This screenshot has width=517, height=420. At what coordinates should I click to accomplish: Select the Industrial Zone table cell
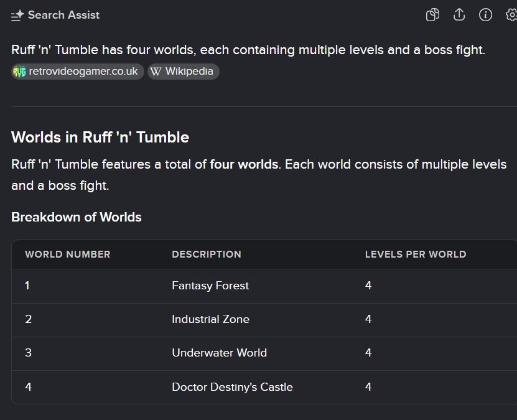point(210,319)
